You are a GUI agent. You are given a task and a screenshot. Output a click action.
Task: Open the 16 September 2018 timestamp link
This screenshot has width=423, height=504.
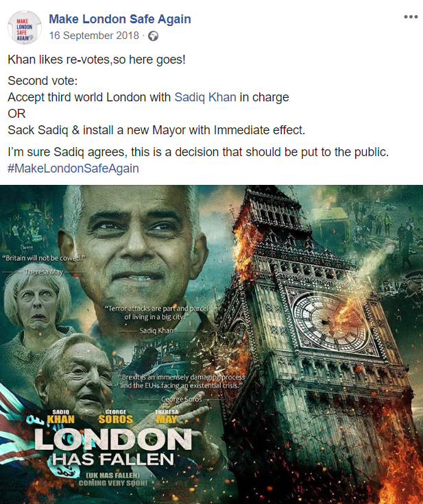[94, 36]
